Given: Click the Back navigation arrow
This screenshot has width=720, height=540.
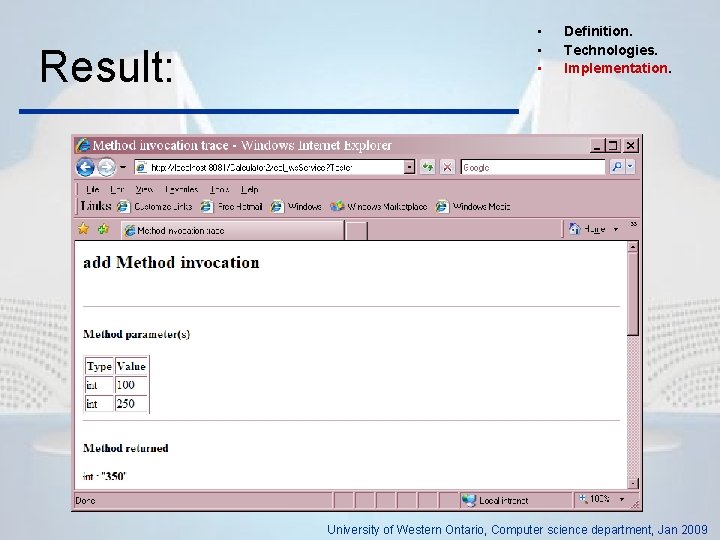Looking at the screenshot, I should [x=85, y=167].
